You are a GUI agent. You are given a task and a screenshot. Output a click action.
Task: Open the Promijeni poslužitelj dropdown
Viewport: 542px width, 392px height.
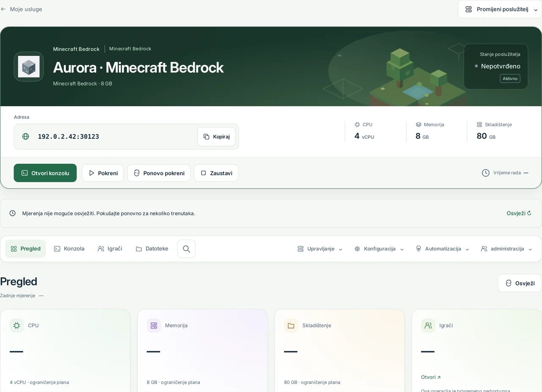pyautogui.click(x=500, y=9)
